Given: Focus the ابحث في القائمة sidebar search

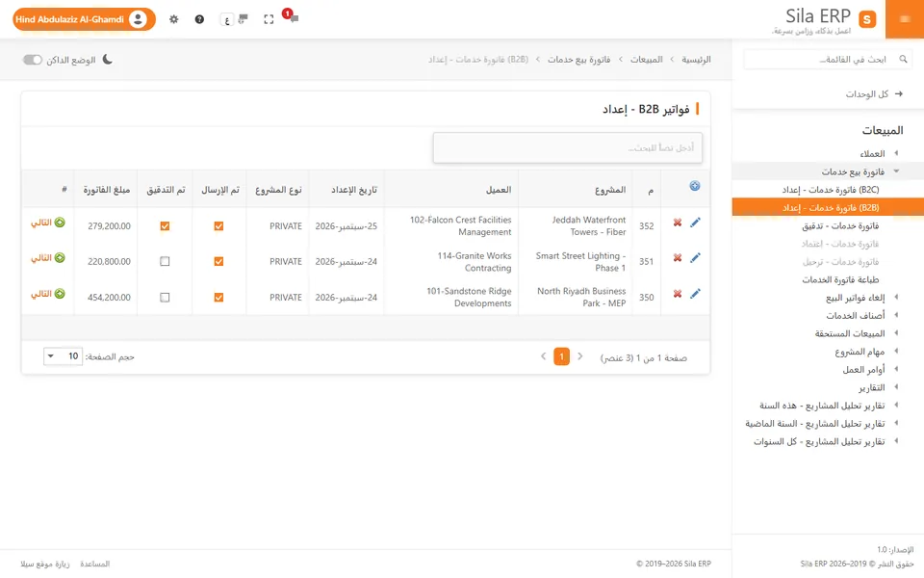Looking at the screenshot, I should pos(828,59).
